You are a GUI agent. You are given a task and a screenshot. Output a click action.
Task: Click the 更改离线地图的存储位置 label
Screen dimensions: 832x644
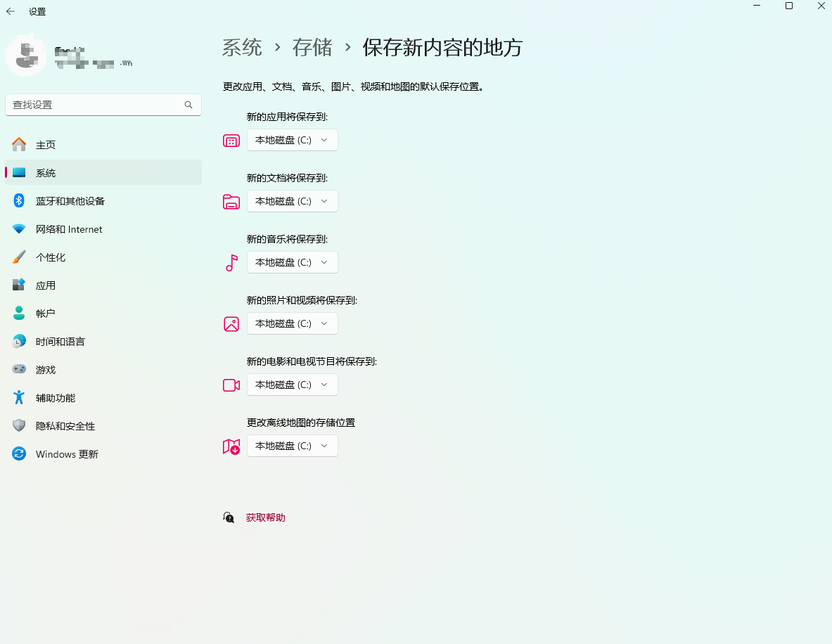pos(301,423)
